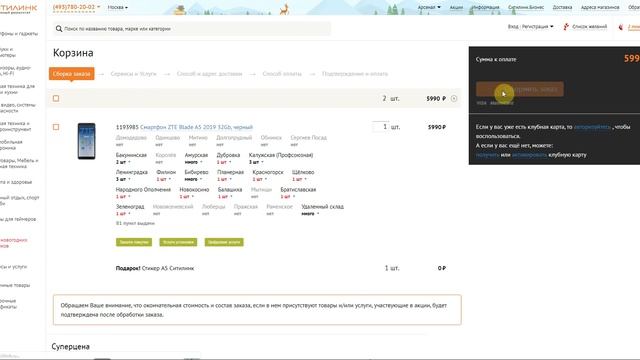Expand Щёлково 1 шт stock dropdown
Screen dimensions: 640x360
pyautogui.click(x=300, y=179)
